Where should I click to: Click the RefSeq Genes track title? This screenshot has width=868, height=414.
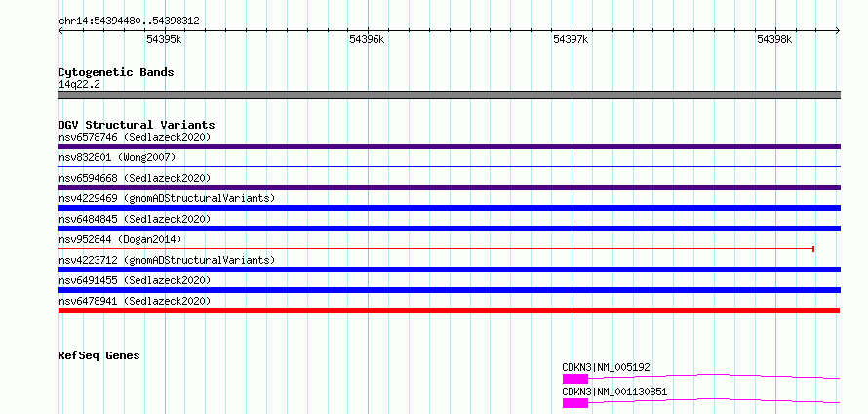click(x=99, y=355)
